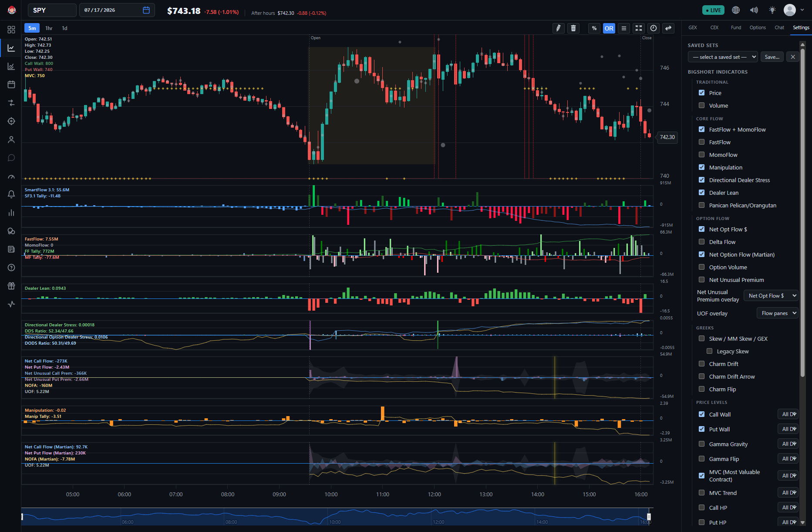The height and width of the screenshot is (532, 812).
Task: Switch to the CEX tab
Action: click(714, 27)
